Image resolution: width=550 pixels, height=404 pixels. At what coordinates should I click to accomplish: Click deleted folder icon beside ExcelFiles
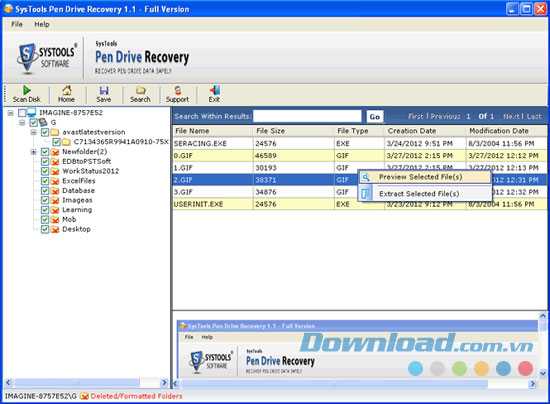54,181
